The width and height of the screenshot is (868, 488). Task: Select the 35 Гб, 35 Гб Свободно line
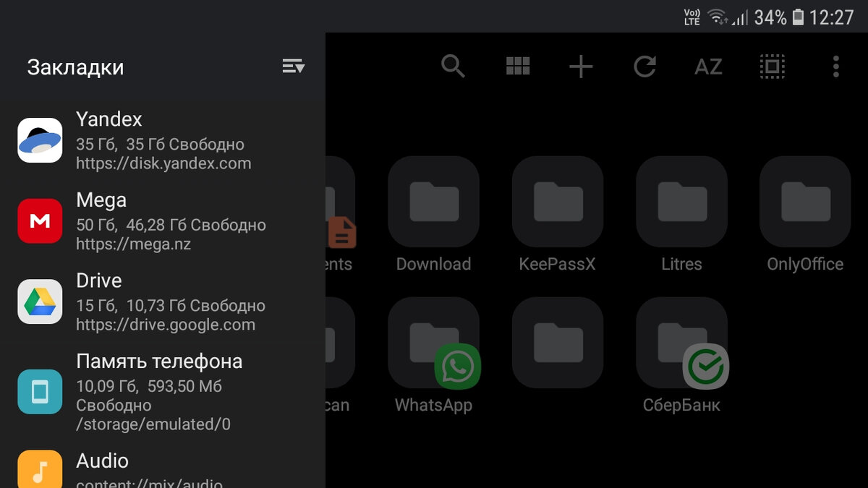coord(160,145)
